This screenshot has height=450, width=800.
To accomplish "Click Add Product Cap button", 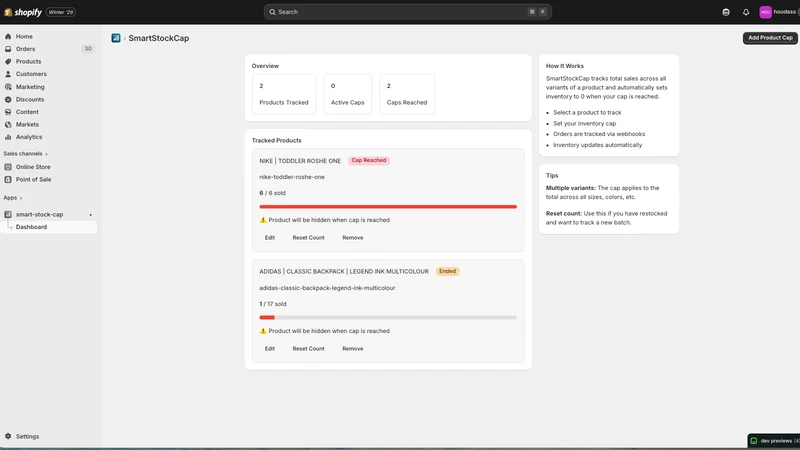I will (x=770, y=38).
